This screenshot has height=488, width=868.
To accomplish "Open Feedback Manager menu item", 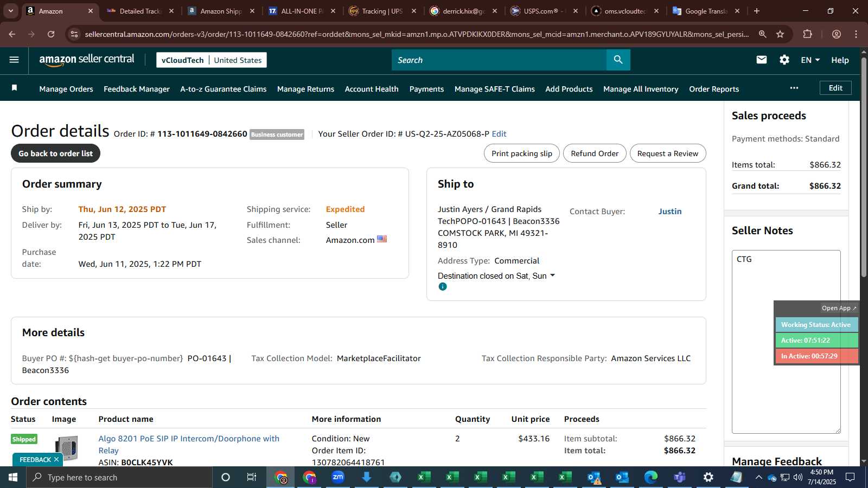I will tap(137, 89).
